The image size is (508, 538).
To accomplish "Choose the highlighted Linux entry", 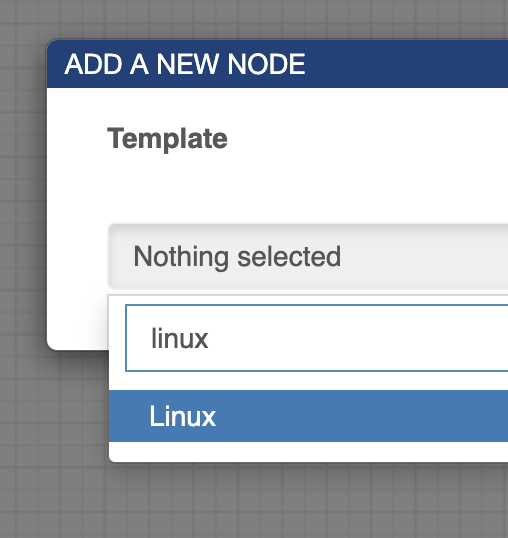I will click(x=308, y=416).
